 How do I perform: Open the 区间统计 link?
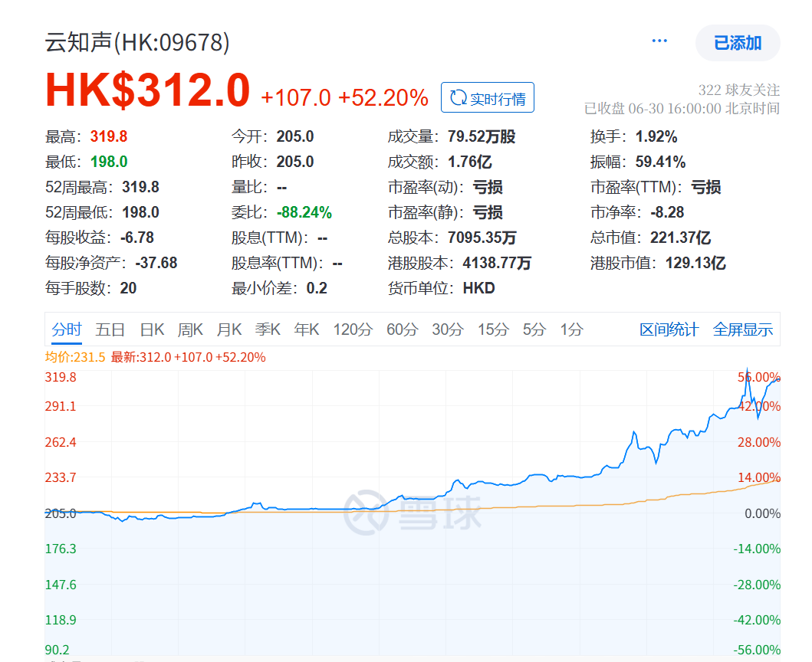coord(669,329)
